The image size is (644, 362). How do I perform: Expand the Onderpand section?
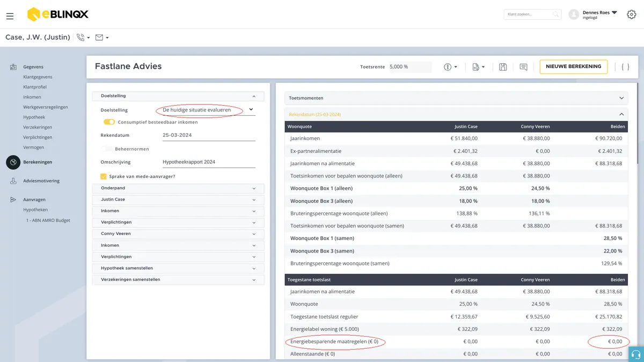[178, 188]
